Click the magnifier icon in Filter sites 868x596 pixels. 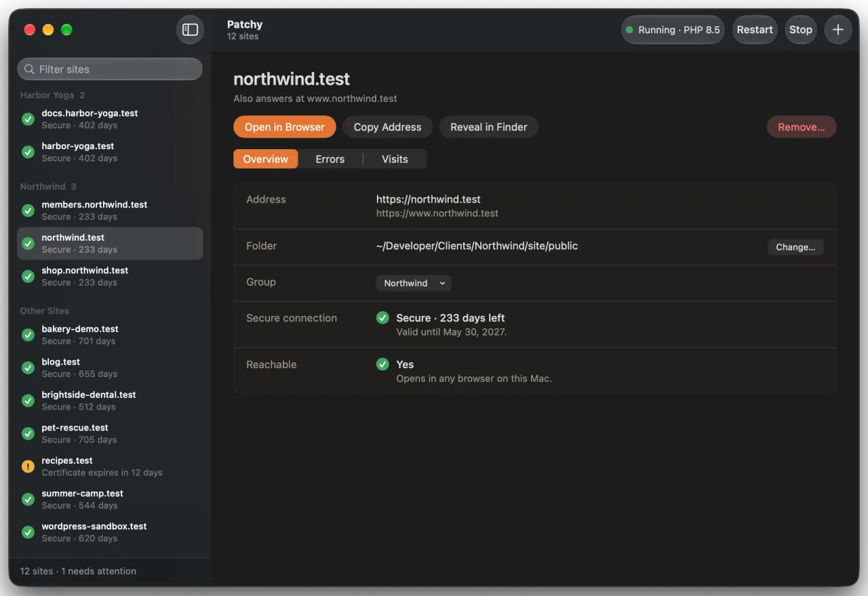tap(30, 69)
